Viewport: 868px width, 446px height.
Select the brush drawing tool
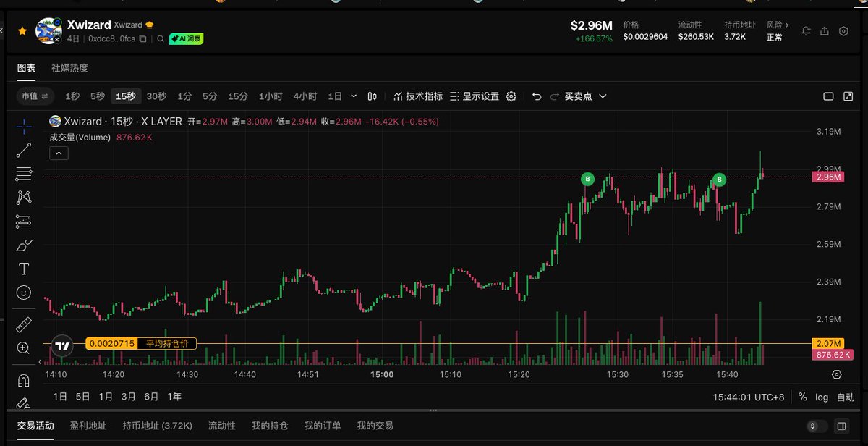[x=24, y=245]
